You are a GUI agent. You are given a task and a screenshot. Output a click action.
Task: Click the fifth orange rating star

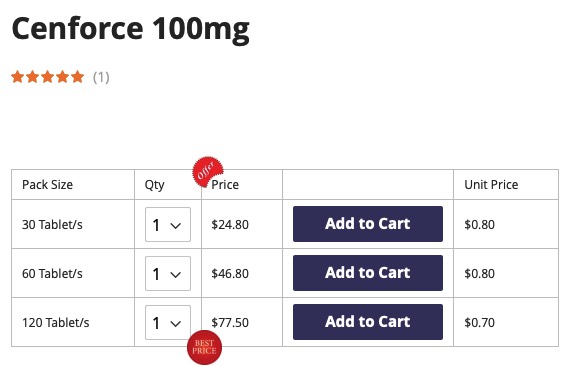coord(77,77)
